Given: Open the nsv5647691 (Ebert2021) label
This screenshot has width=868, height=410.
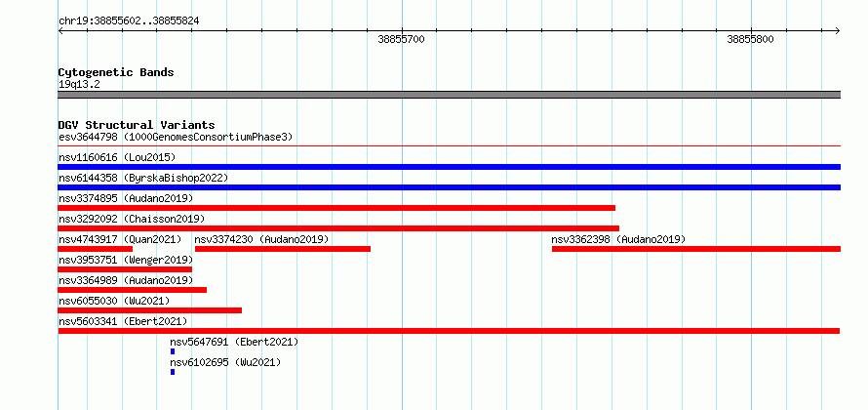Looking at the screenshot, I should [x=234, y=342].
